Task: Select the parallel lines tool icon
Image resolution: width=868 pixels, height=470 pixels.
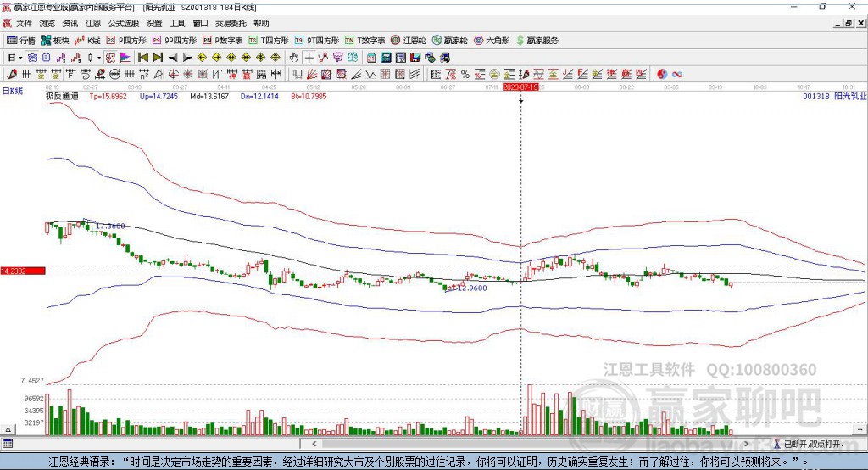Action: pyautogui.click(x=415, y=74)
